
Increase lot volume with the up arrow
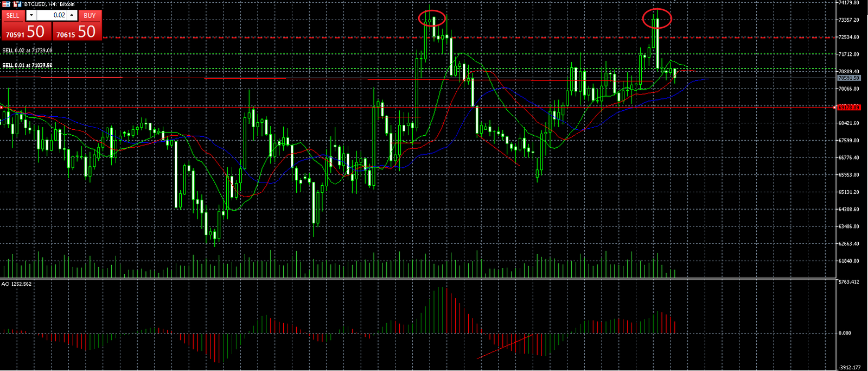tap(72, 15)
